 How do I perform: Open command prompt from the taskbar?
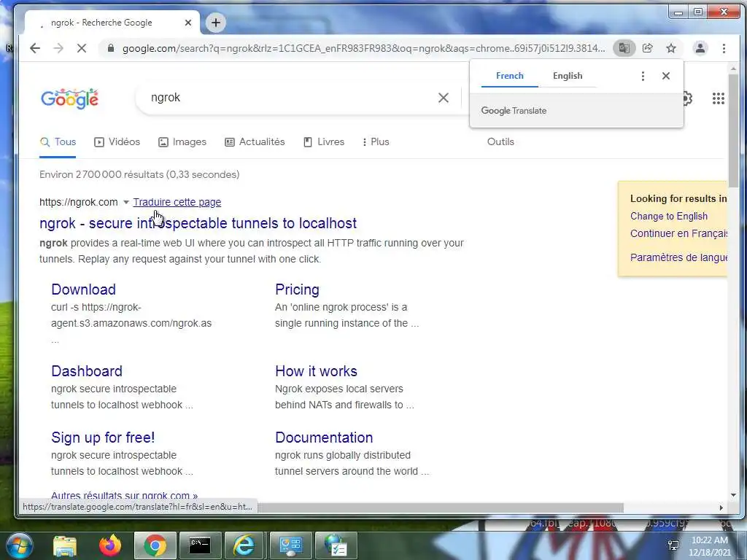[x=200, y=545]
